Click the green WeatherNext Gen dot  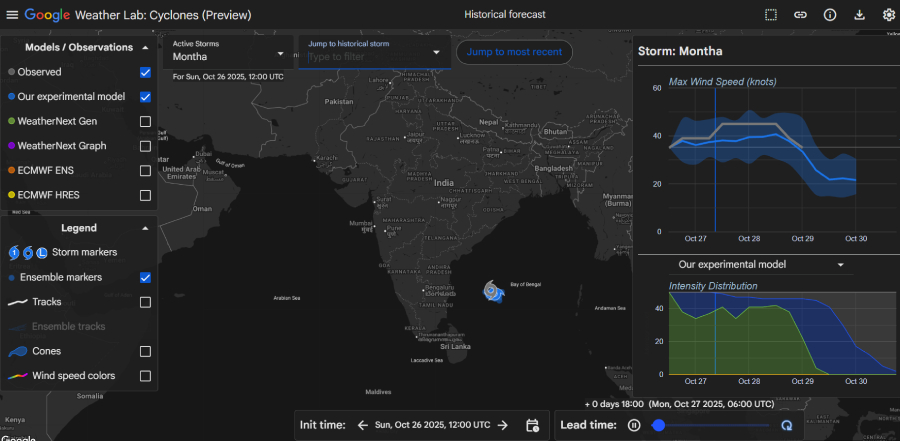[x=11, y=122]
